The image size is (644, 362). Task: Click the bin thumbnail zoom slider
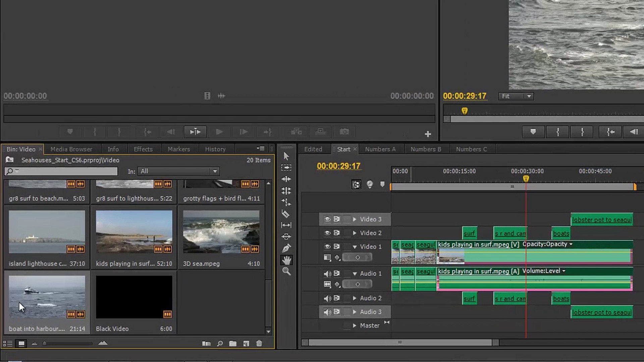click(x=68, y=343)
